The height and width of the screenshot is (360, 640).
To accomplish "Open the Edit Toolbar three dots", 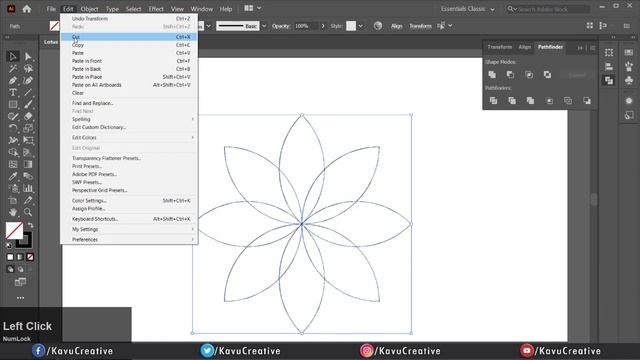I will (x=20, y=298).
